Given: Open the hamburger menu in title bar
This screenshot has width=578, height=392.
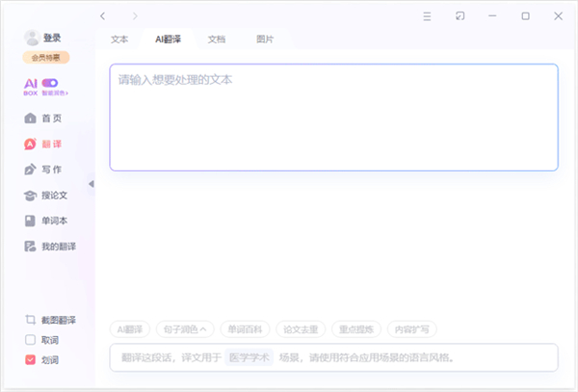Looking at the screenshot, I should (x=427, y=16).
